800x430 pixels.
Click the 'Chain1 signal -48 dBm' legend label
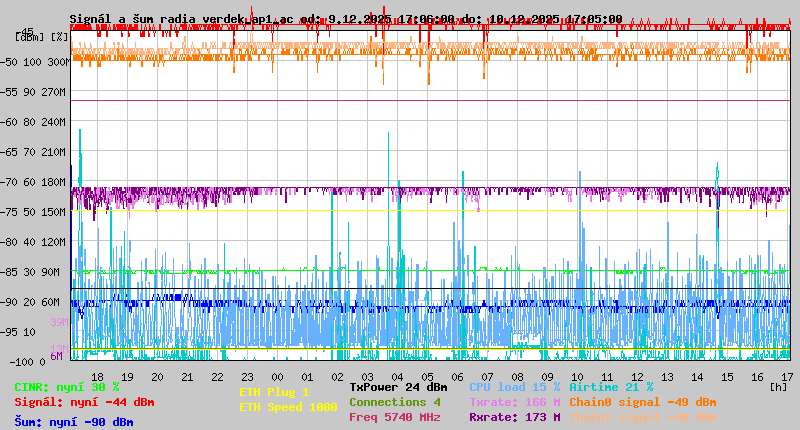(643, 417)
